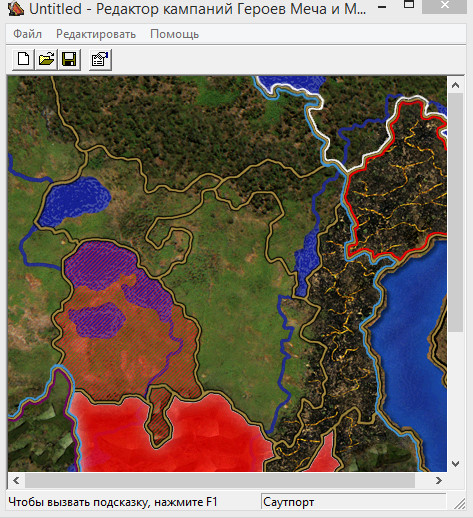473x518 pixels.
Task: Close the campaign editor window
Action: (444, 5)
